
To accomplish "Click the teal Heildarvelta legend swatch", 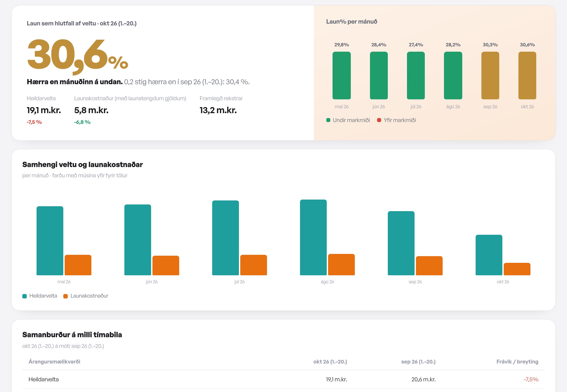I will point(24,296).
